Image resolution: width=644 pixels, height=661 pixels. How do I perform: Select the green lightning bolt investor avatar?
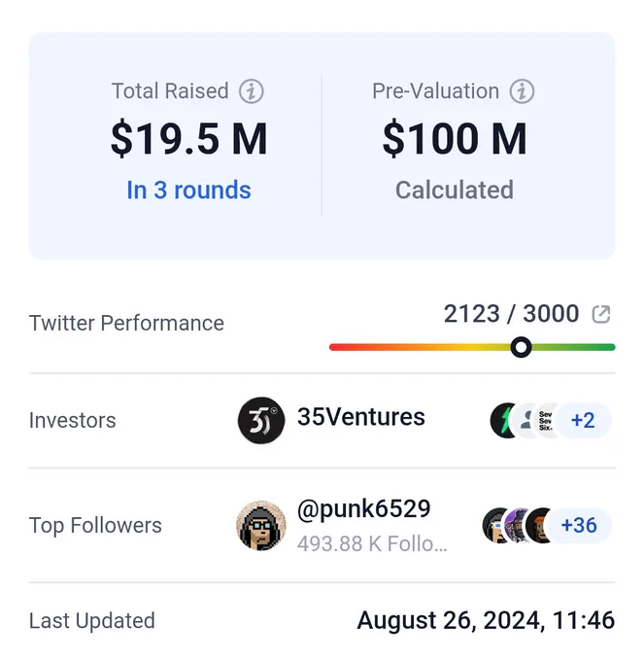click(x=501, y=420)
